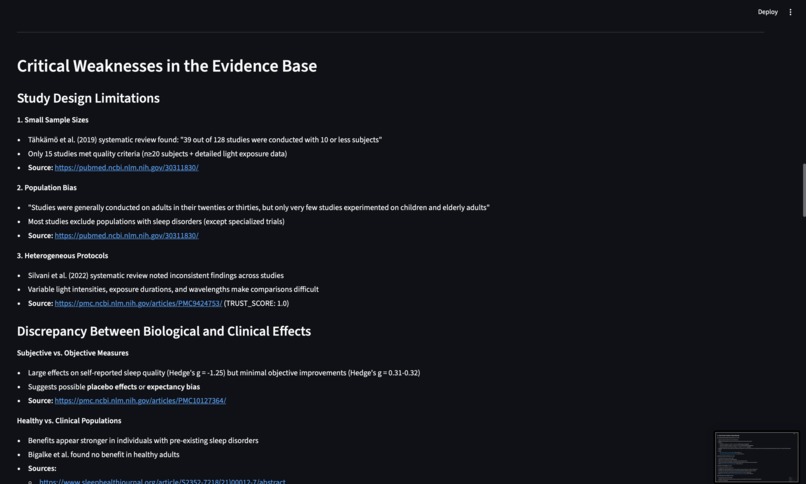Viewport: 806px width, 484px height.
Task: Click the TRUST_SCORE: 1.0 text
Action: click(x=256, y=303)
